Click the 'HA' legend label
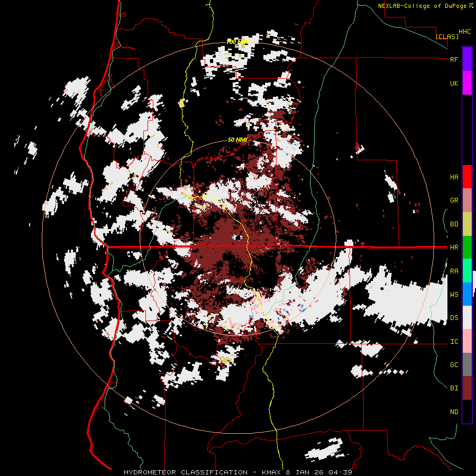This screenshot has width=476, height=476. [x=454, y=177]
